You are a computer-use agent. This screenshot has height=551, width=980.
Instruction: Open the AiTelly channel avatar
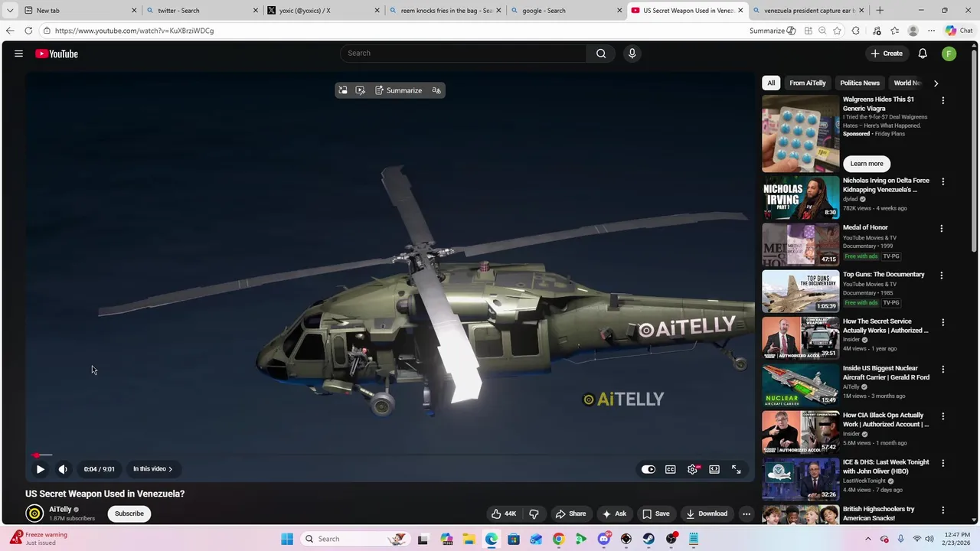[34, 514]
